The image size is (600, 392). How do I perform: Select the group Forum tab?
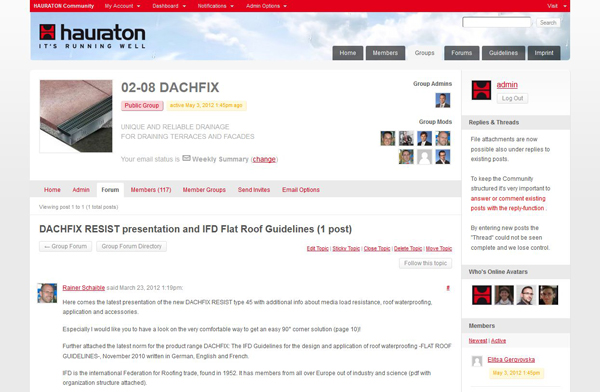pos(110,189)
